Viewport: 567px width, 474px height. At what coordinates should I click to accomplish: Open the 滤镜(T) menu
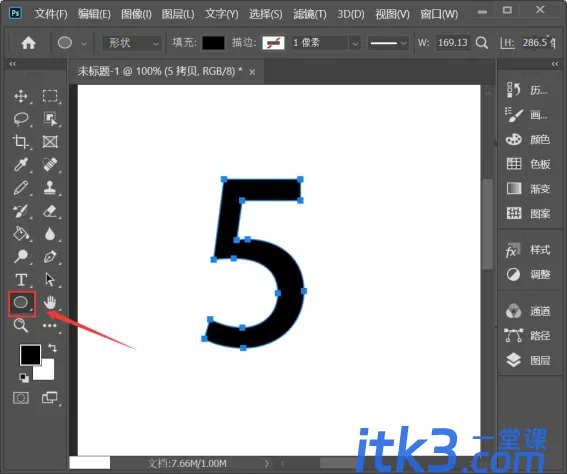pos(310,14)
